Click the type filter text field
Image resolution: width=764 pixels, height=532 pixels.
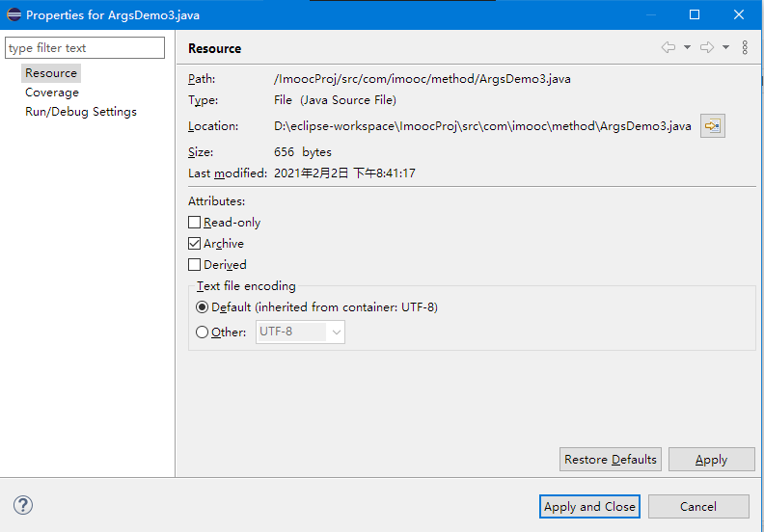(85, 48)
